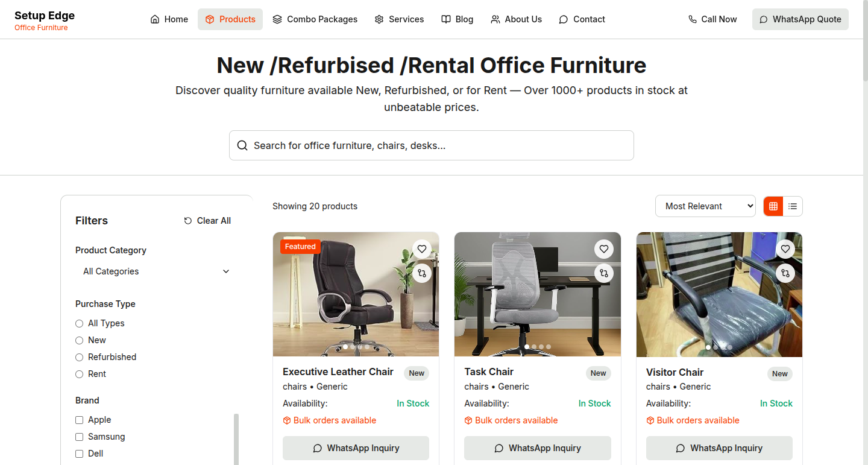Switch to grid view layout

tap(773, 206)
